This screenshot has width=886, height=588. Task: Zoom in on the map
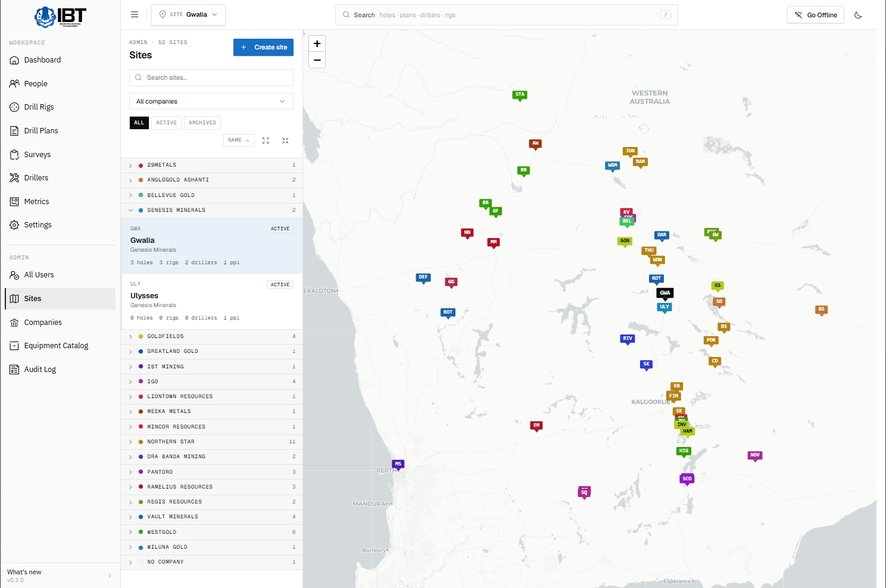coord(317,43)
